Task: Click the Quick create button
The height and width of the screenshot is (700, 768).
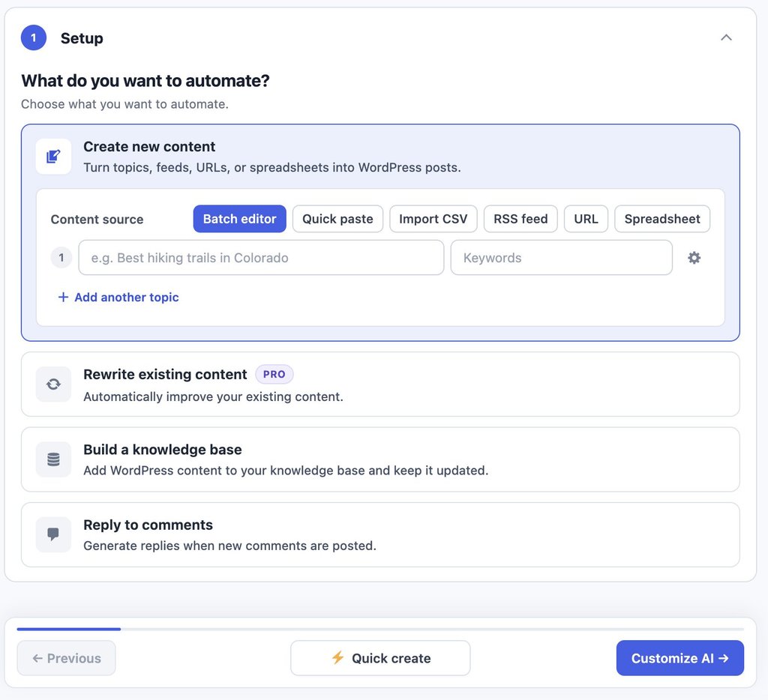Action: tap(380, 658)
